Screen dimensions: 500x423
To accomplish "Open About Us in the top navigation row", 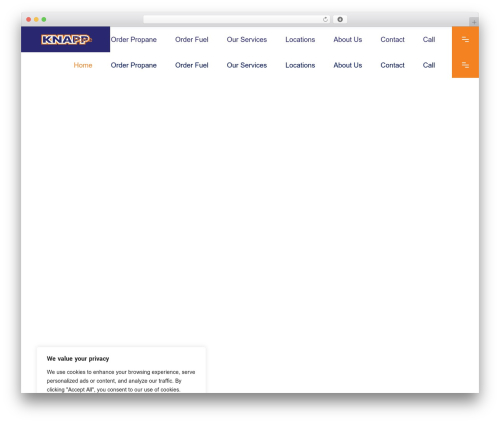I will point(348,40).
